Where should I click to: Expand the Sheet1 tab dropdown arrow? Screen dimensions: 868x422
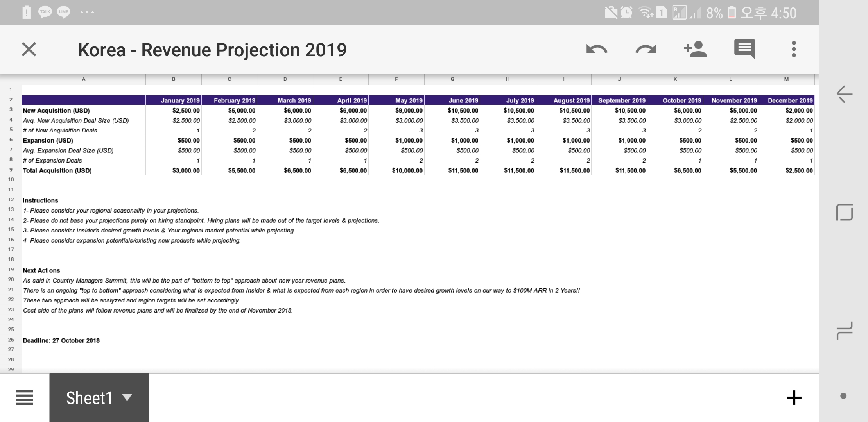(x=127, y=398)
